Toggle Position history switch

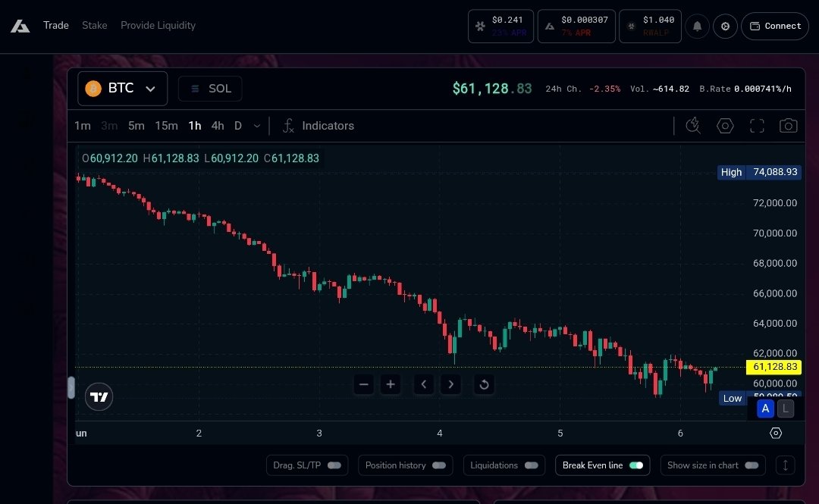coord(439,465)
